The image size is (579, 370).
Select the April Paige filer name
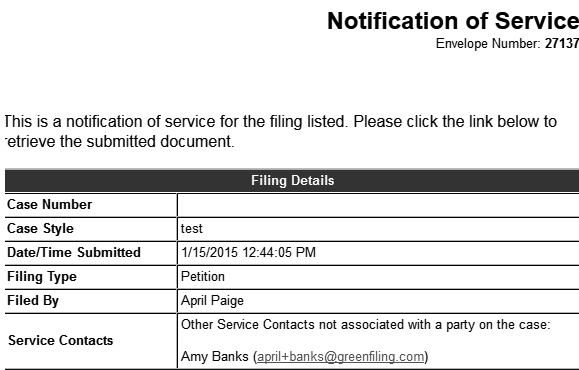(x=212, y=301)
